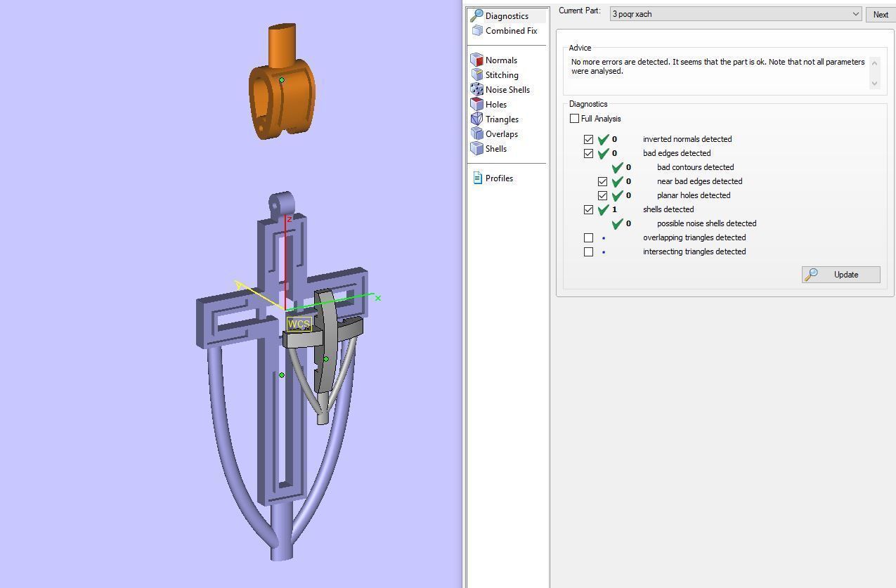Click the WCS label in viewport
The width and height of the screenshot is (896, 588).
299,325
